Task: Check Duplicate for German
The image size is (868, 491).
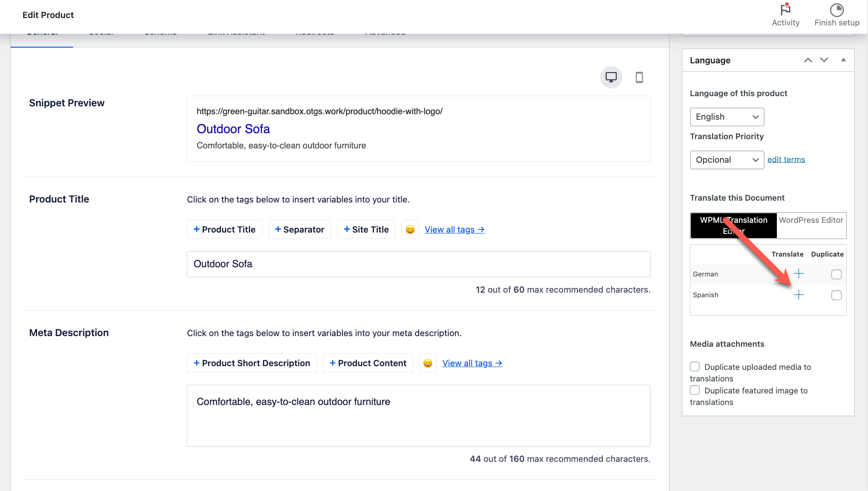Action: click(x=836, y=274)
